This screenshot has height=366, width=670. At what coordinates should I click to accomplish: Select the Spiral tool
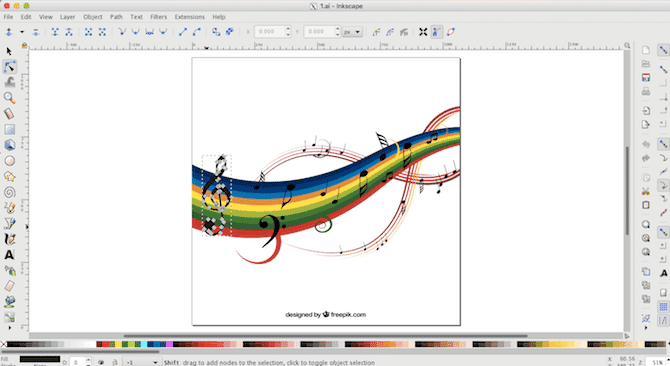pos(9,192)
